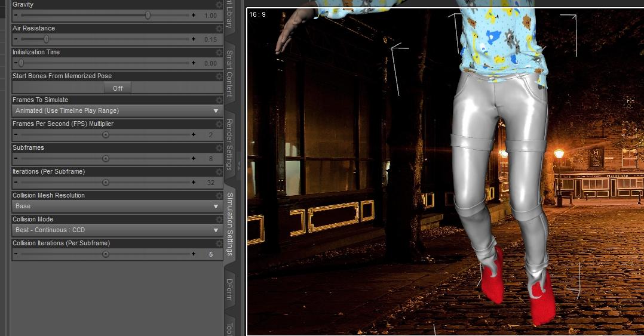Open the Subframes settings gear

point(219,147)
